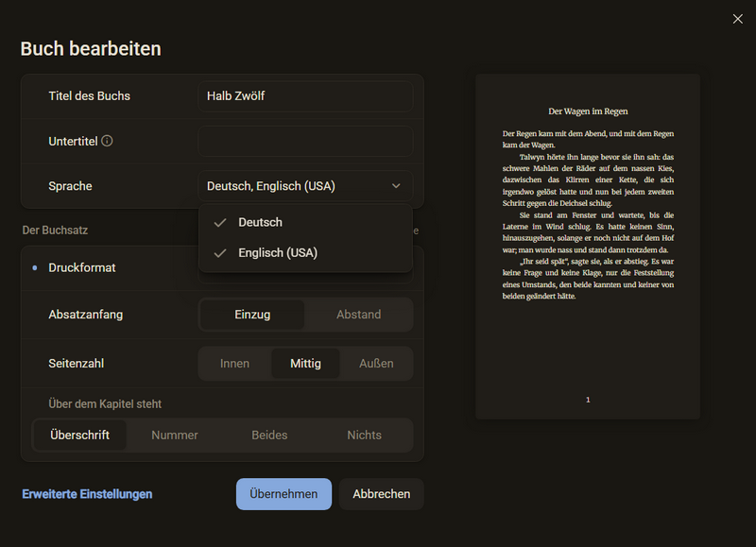Click the page number 1 in preview

(x=588, y=400)
